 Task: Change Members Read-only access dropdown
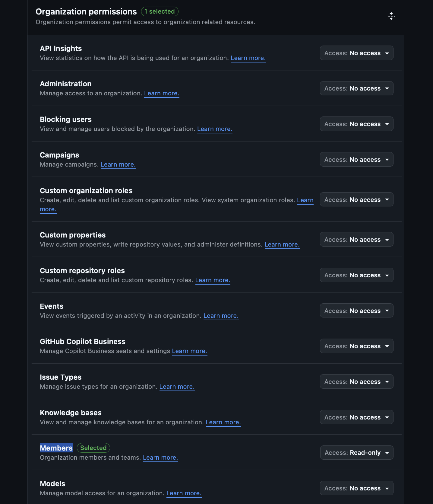357,453
